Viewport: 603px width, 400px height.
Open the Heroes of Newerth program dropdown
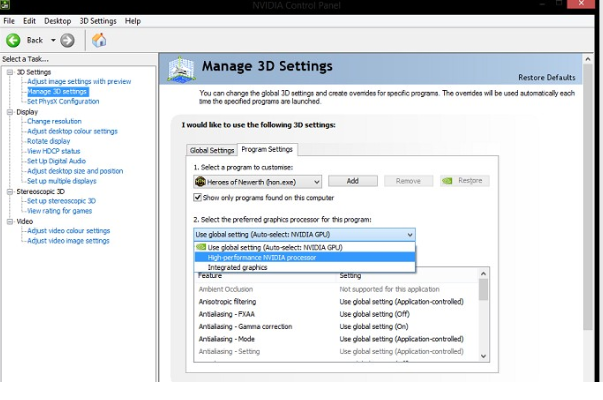click(258, 182)
